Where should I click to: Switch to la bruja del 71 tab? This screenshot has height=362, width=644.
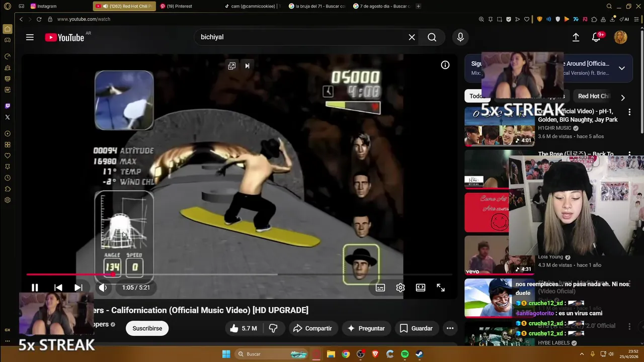pos(317,6)
